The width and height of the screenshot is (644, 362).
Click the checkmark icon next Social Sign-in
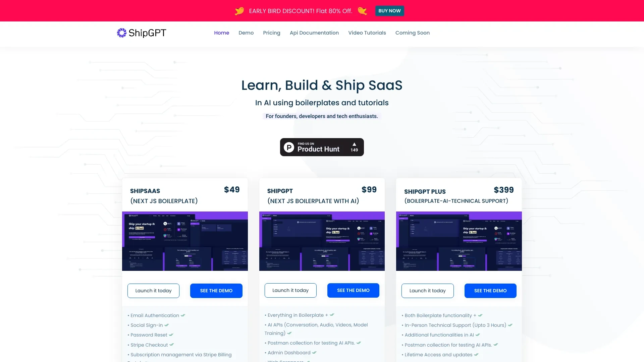(x=167, y=325)
